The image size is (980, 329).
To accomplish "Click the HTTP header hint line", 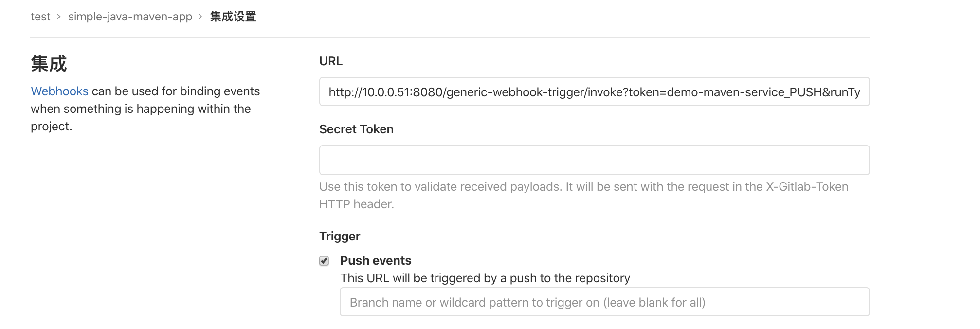I will (356, 204).
